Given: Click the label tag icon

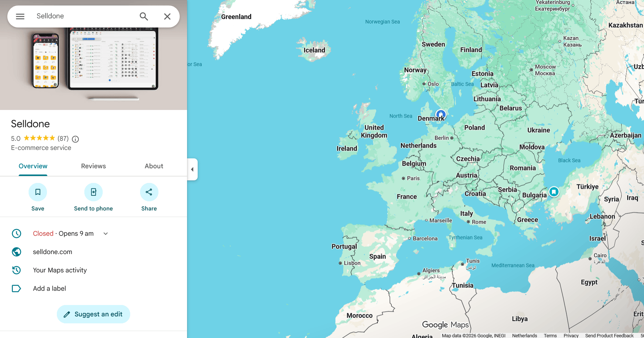Looking at the screenshot, I should (x=17, y=289).
